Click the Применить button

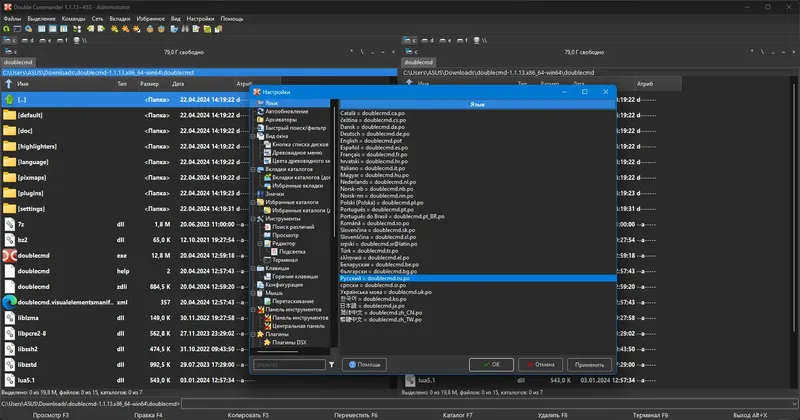[x=589, y=365]
